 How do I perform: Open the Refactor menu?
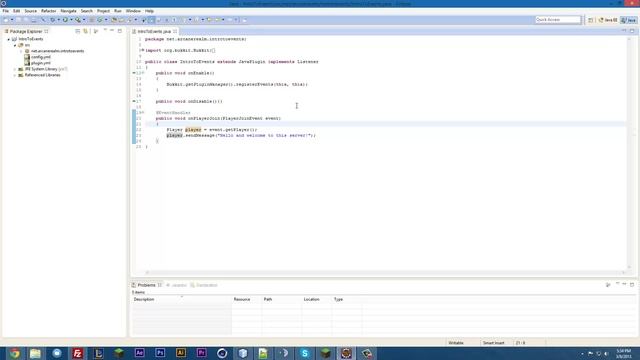point(49,11)
